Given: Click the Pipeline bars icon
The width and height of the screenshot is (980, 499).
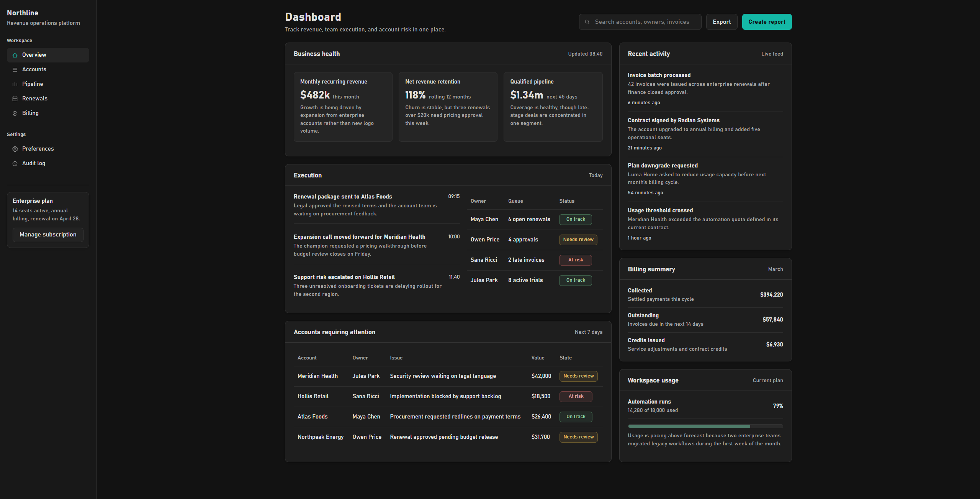Looking at the screenshot, I should click(15, 84).
